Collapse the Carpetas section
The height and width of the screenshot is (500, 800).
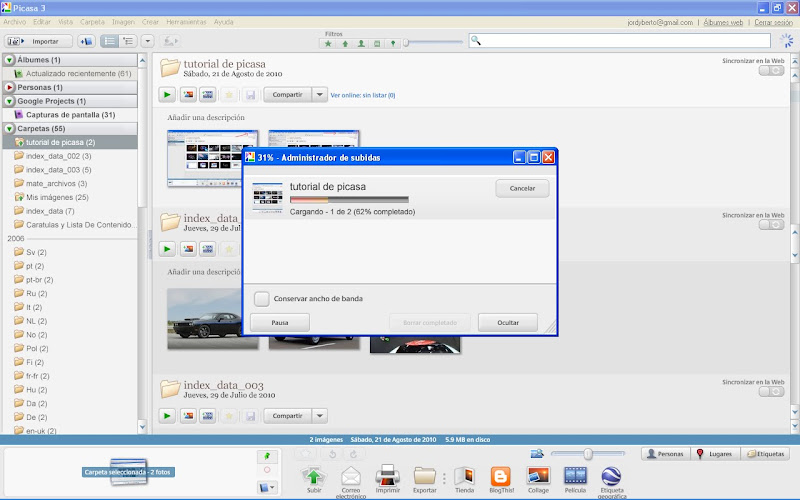(x=9, y=129)
